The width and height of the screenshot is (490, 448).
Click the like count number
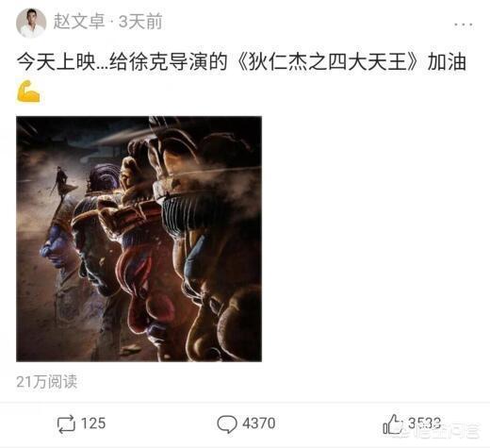(424, 423)
